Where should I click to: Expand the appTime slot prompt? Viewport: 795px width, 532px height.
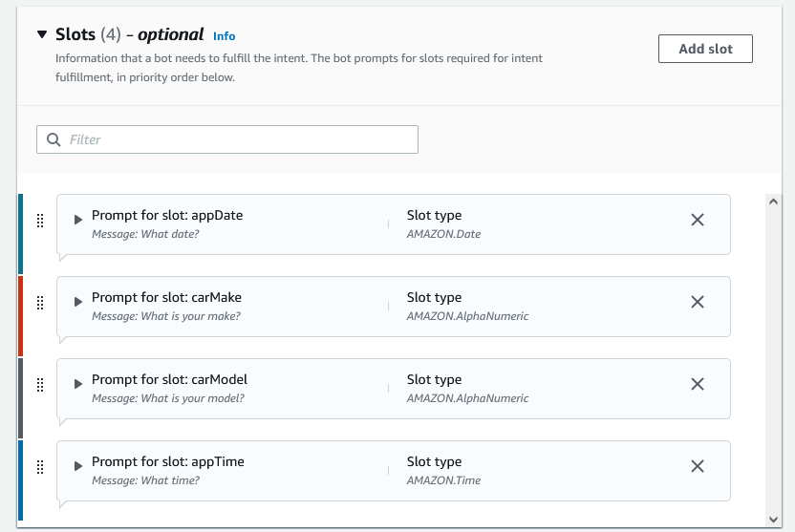pyautogui.click(x=78, y=466)
